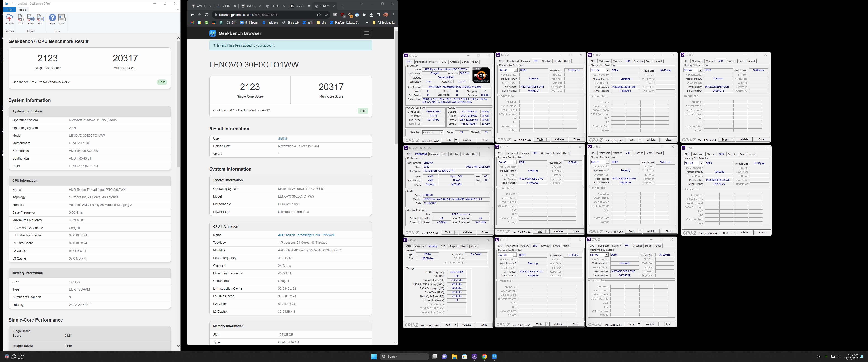Viewport: 868px width, 362px height.
Task: Open Jira bookmarks folder
Action: tap(322, 23)
